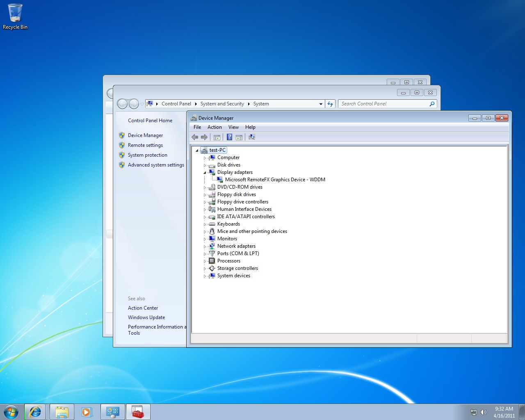Viewport: 525px width, 420px height.
Task: Click the Disk drives label text
Action: 229,165
